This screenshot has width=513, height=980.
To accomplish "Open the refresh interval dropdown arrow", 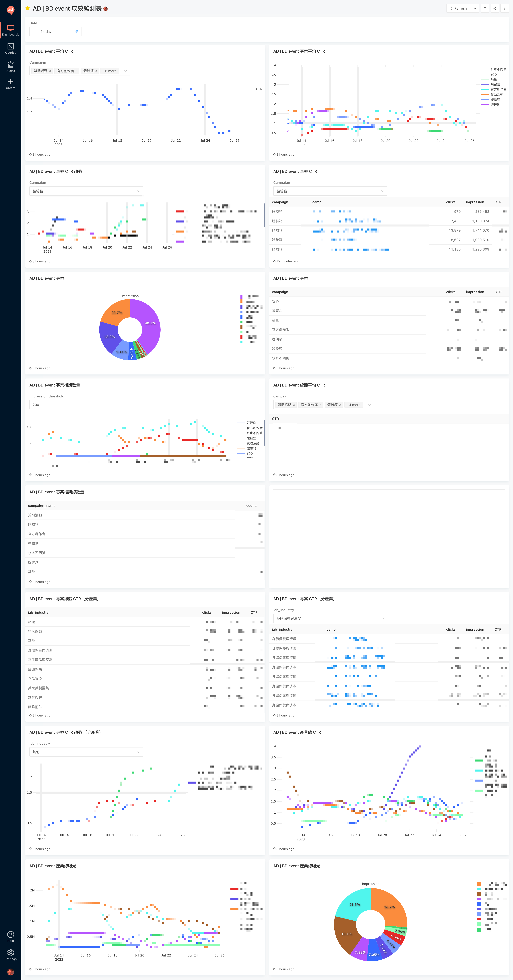I will pyautogui.click(x=475, y=8).
